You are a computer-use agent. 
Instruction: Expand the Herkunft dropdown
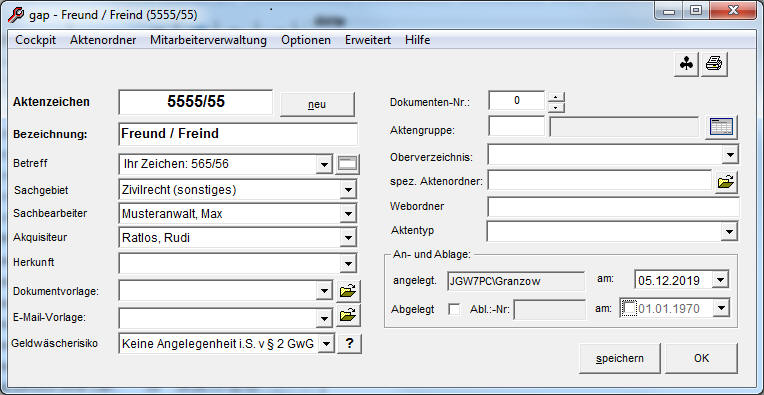pos(347,263)
